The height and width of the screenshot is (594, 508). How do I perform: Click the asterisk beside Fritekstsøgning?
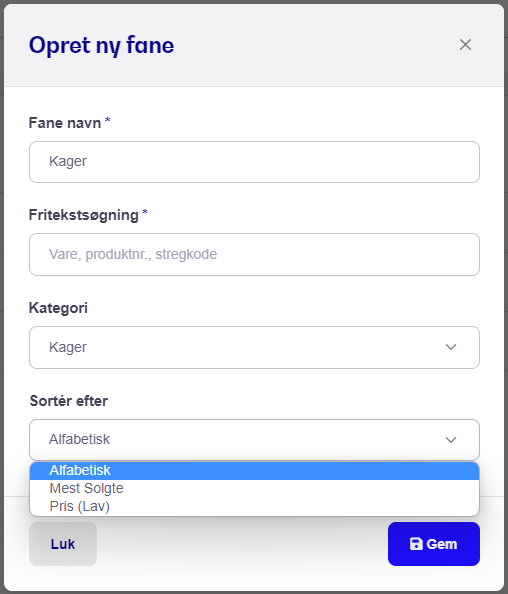click(x=145, y=212)
